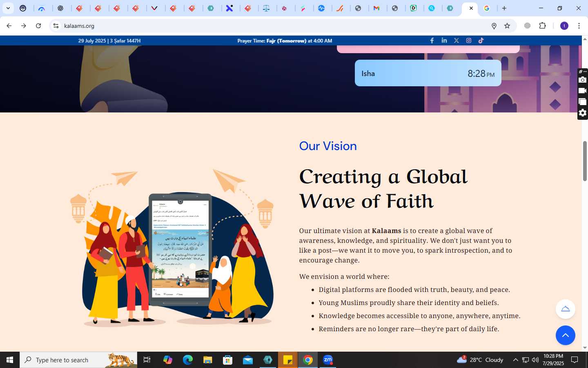Click the globe icon beside extensions
588x368 pixels.
pos(528,26)
